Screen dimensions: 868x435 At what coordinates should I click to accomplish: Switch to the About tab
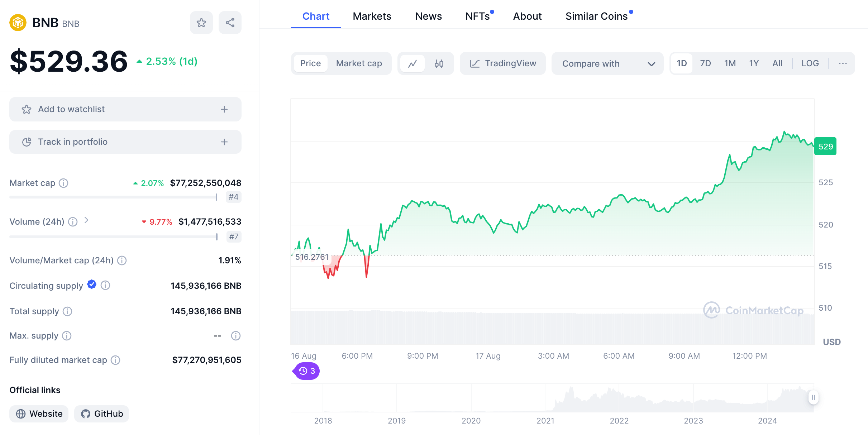tap(527, 16)
